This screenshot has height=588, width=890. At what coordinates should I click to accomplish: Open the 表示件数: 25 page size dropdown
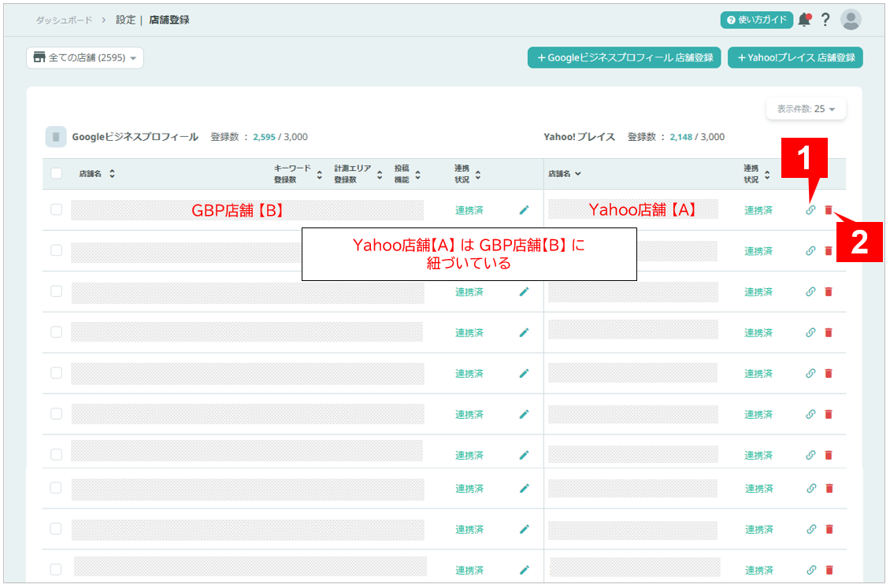pyautogui.click(x=806, y=109)
